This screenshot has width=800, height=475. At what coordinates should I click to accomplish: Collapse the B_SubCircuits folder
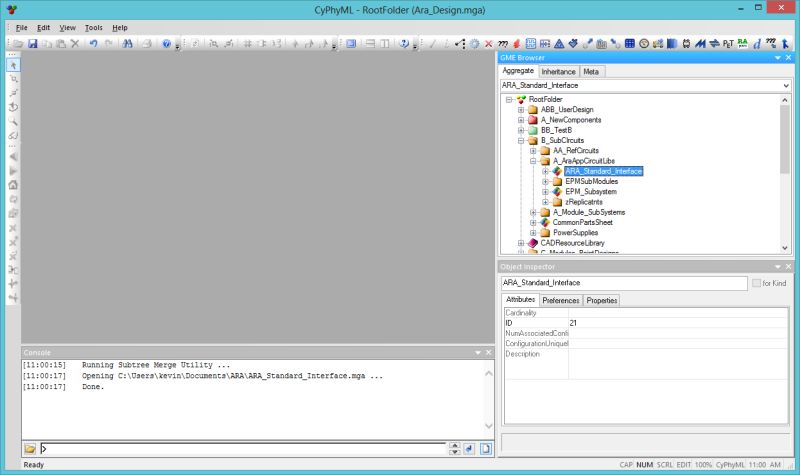point(521,140)
